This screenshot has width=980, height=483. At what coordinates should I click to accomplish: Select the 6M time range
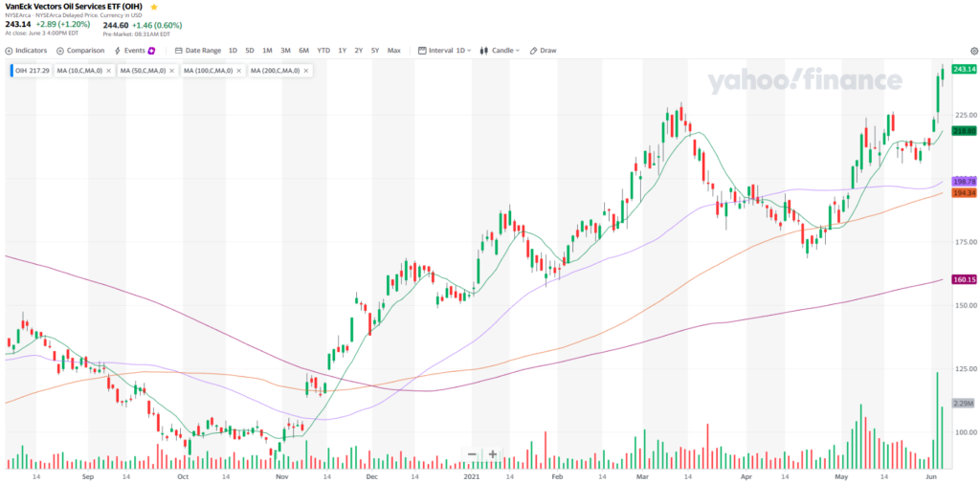coord(303,51)
